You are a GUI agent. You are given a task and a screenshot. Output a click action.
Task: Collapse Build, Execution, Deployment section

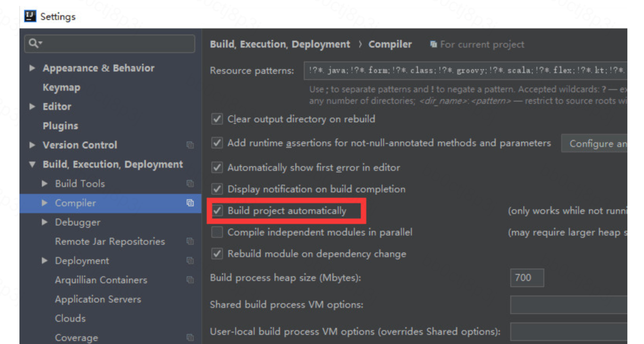tap(32, 164)
